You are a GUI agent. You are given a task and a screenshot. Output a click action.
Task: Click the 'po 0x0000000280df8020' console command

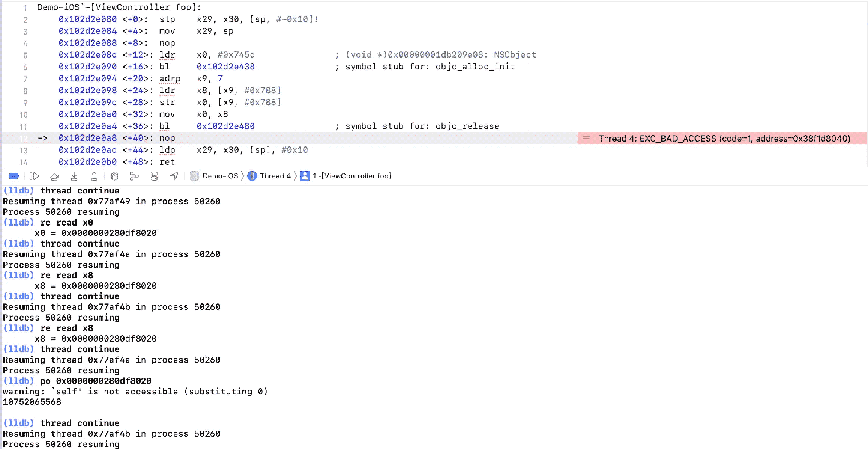[96, 381]
